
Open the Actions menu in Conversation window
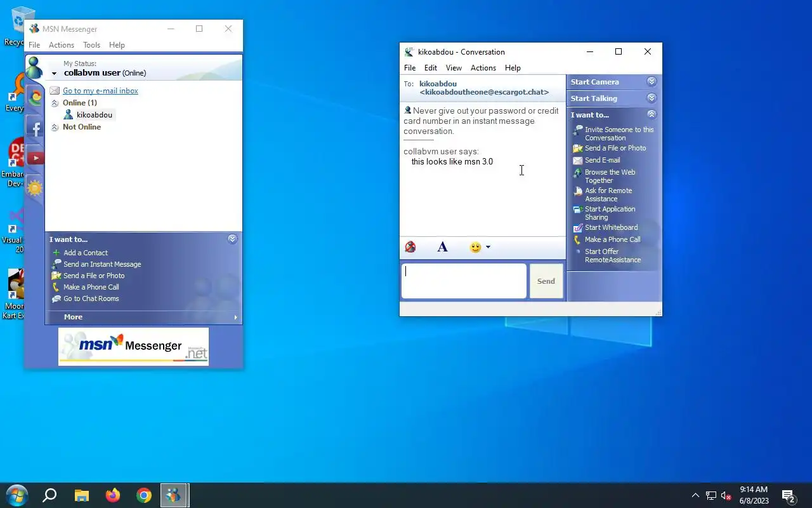pos(483,68)
